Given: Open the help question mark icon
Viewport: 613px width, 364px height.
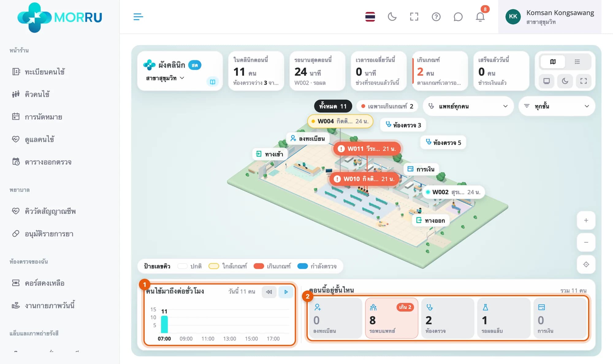Looking at the screenshot, I should point(436,17).
